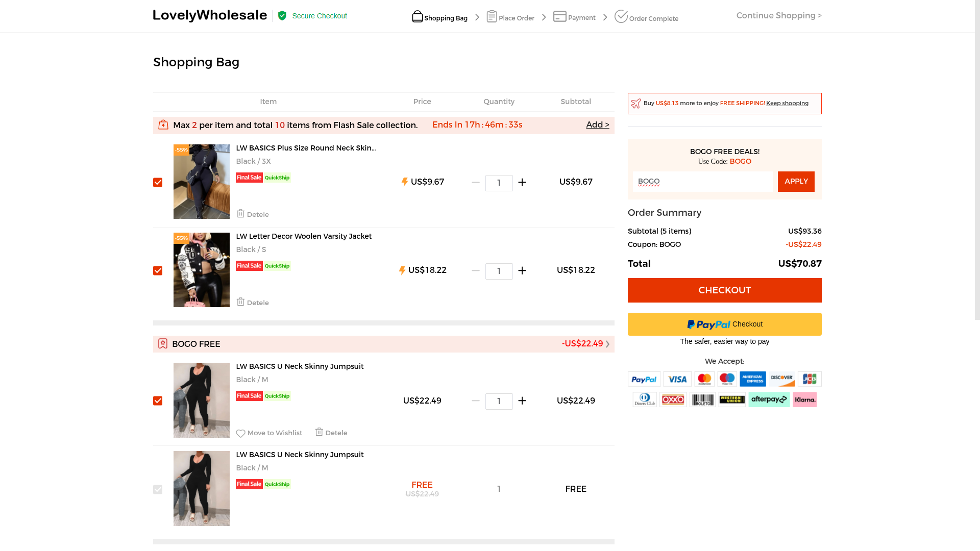Open Keep shopping free shipping link
The height and width of the screenshot is (551, 980).
pyautogui.click(x=787, y=104)
